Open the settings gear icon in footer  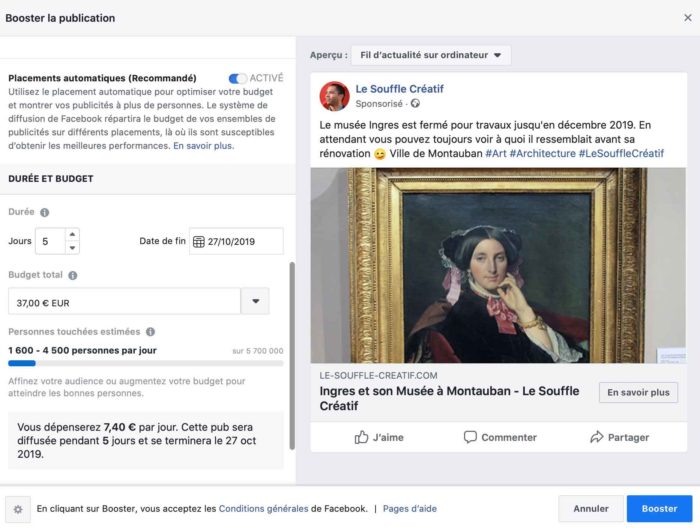pos(18,509)
